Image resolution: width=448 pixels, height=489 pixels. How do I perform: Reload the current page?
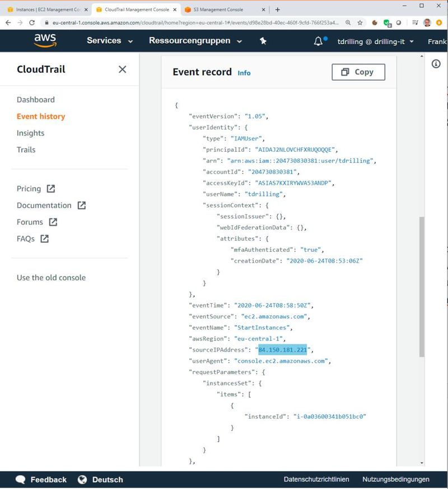click(x=32, y=23)
